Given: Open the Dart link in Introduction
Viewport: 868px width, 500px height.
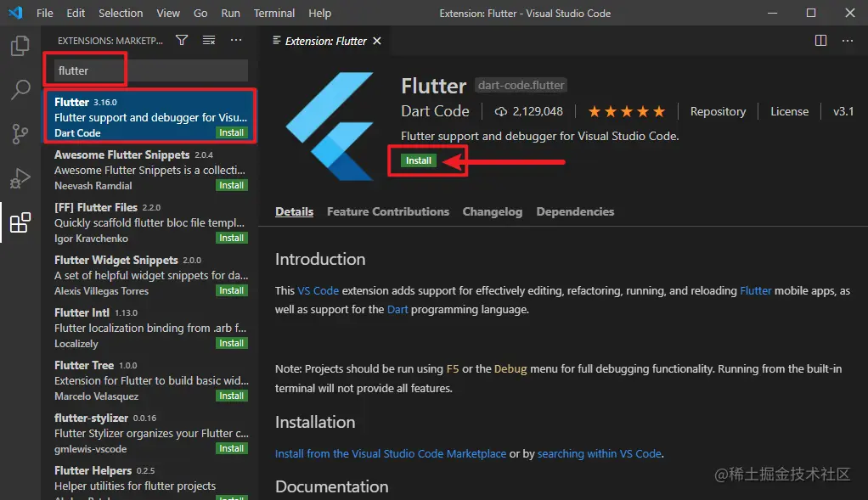Looking at the screenshot, I should 397,310.
